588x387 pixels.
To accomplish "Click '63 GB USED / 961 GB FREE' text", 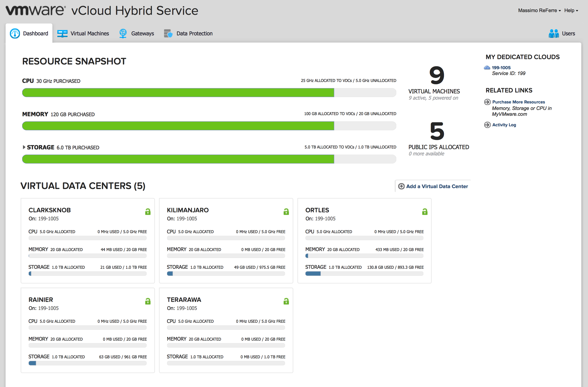I will pos(123,357).
